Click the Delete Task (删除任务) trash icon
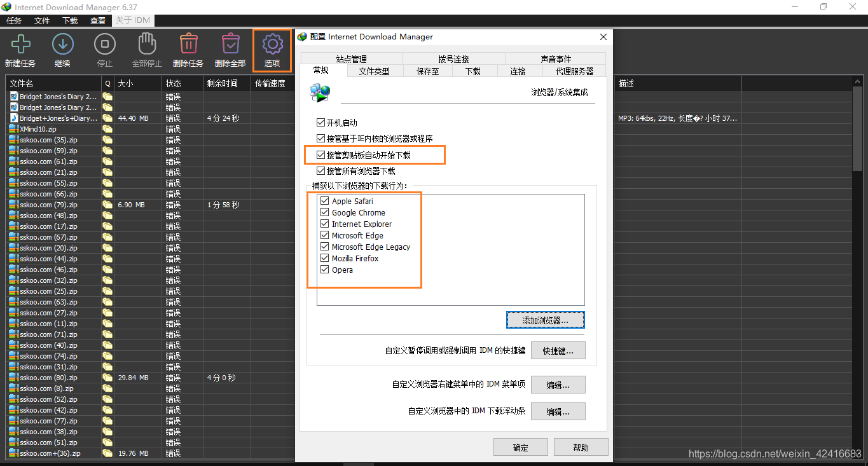The height and width of the screenshot is (466, 868). [x=188, y=44]
